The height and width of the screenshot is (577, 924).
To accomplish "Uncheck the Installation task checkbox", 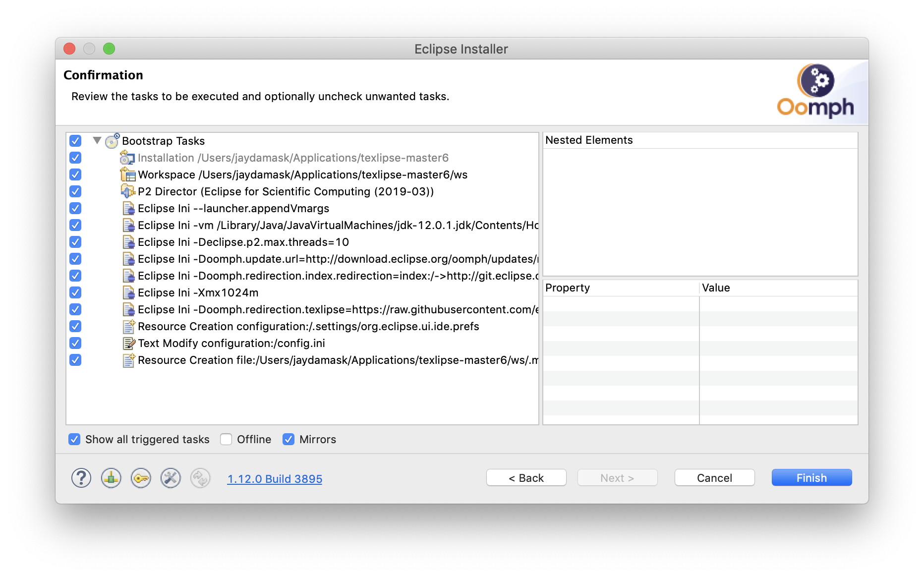I will click(75, 158).
